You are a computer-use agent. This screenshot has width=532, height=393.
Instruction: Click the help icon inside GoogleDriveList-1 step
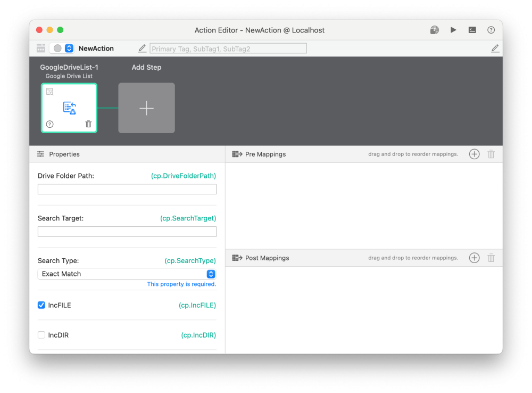point(49,124)
